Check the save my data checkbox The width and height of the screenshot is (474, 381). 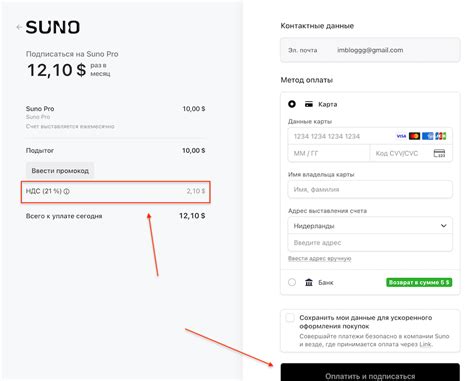pos(290,318)
